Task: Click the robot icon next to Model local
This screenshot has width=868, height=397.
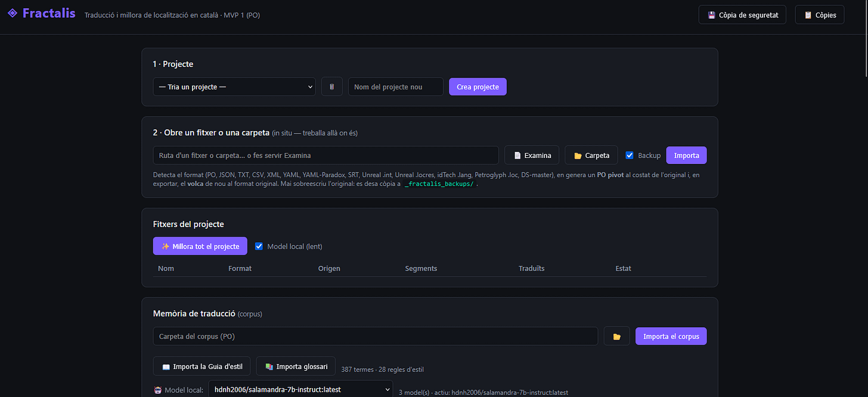Action: (x=158, y=390)
